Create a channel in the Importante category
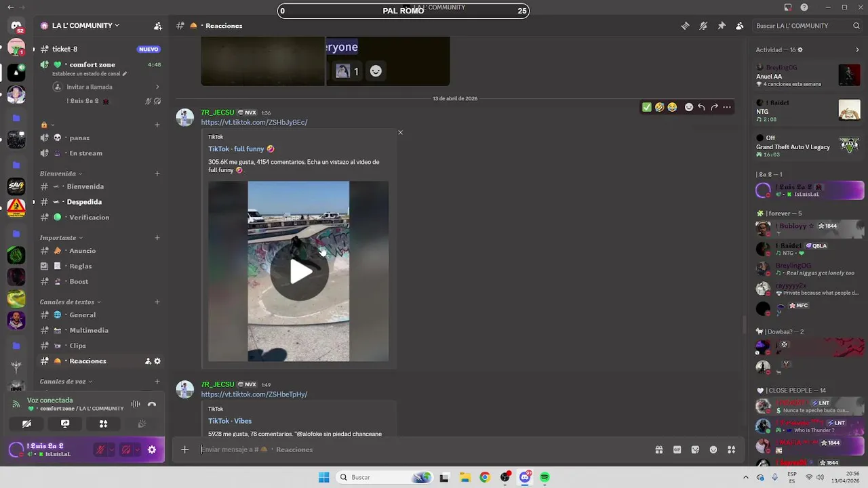Image resolution: width=868 pixels, height=488 pixels. 157,238
